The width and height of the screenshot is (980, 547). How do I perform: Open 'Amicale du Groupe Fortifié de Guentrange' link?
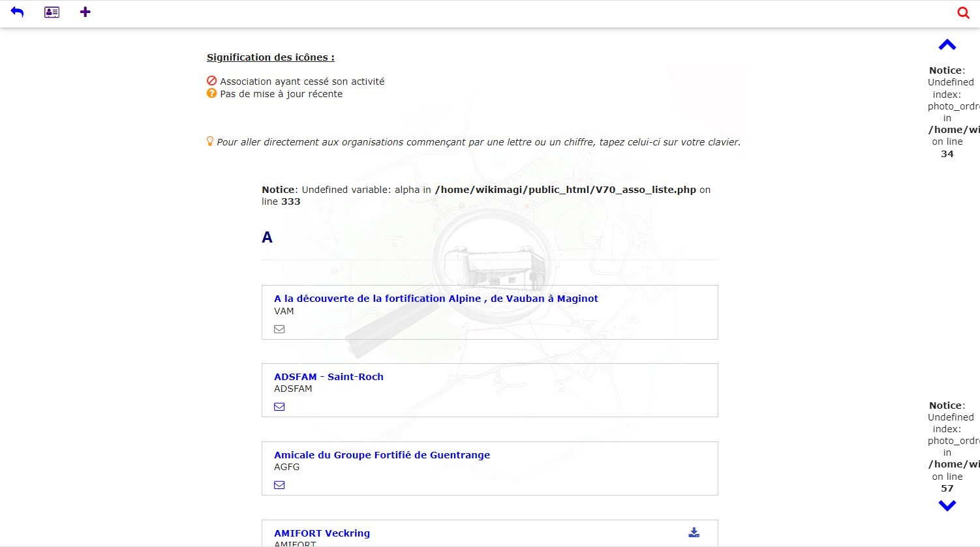point(382,455)
